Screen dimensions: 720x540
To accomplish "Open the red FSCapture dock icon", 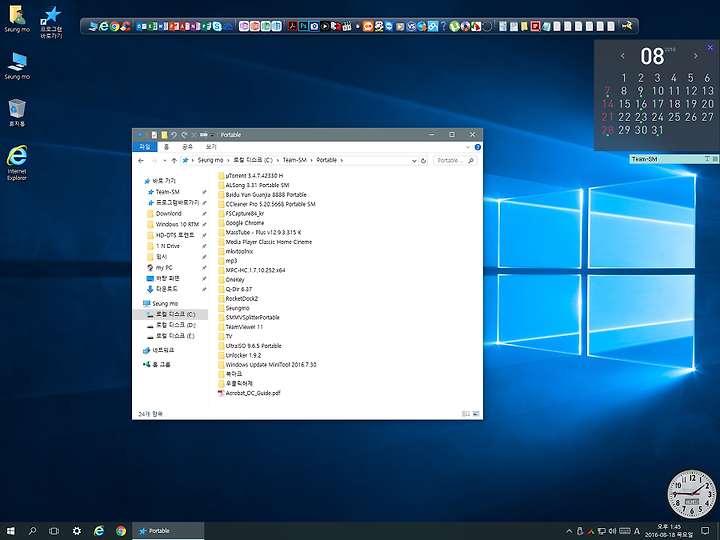I will [x=535, y=26].
